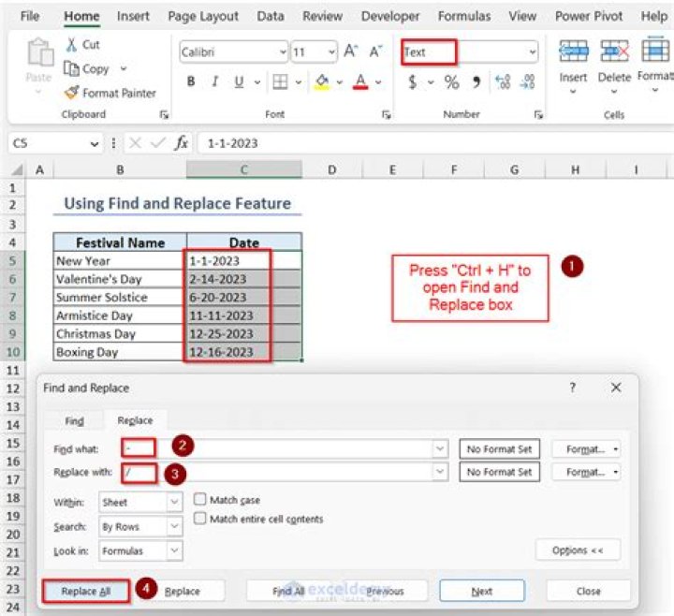Click the Insert Function fx icon
The image size is (674, 616).
click(182, 142)
